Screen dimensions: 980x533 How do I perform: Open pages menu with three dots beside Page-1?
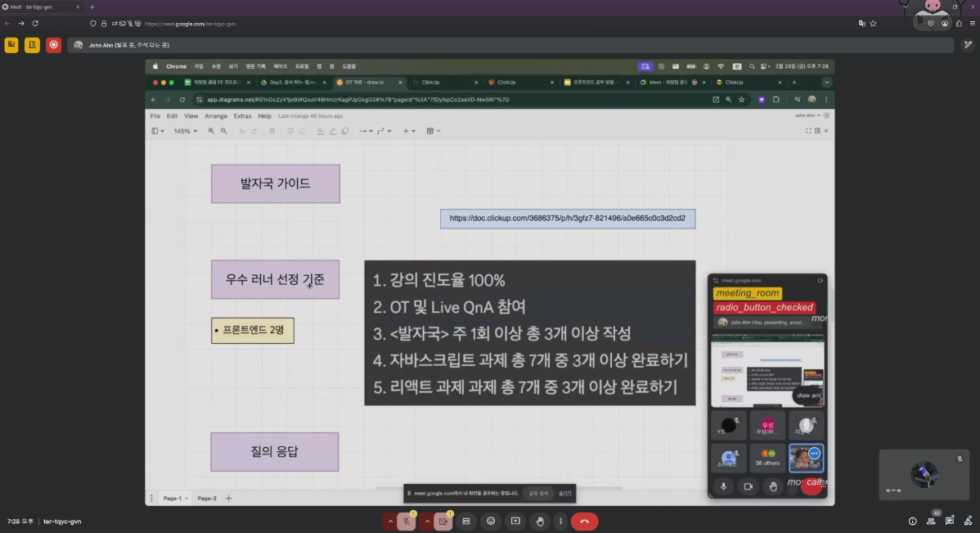(x=151, y=499)
